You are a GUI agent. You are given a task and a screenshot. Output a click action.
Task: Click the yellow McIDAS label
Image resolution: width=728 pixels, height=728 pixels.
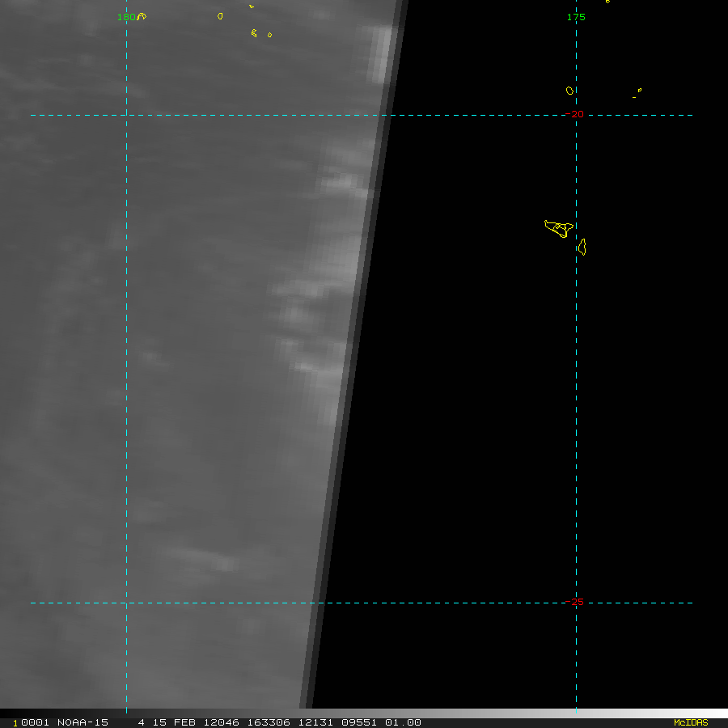pyautogui.click(x=690, y=722)
